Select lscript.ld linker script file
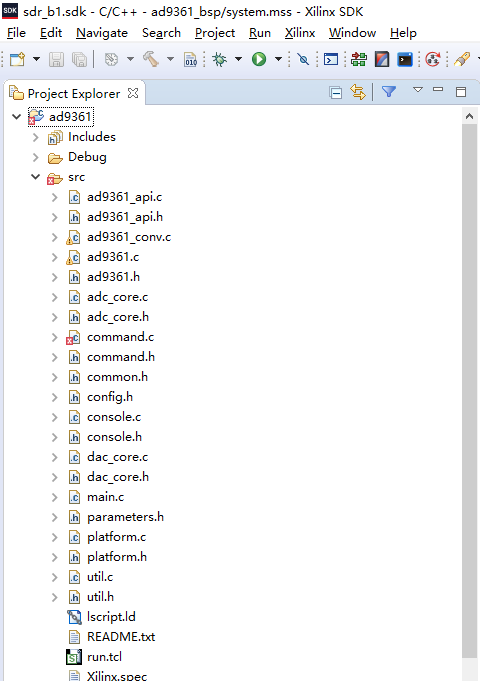The image size is (480, 681). [x=111, y=617]
